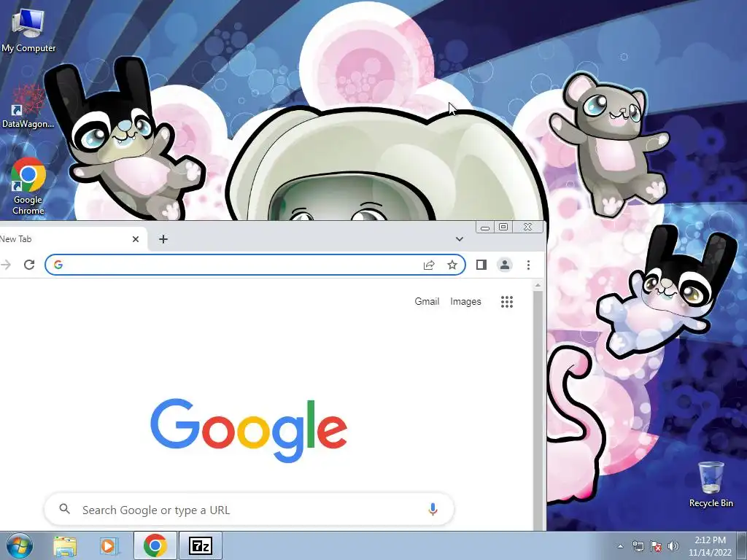Minimize the Chrome window

click(x=485, y=227)
